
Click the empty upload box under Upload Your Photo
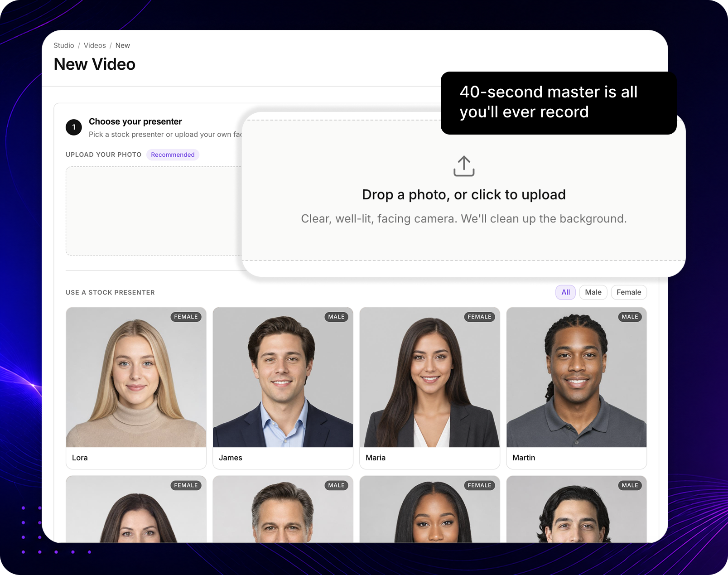[x=154, y=211]
